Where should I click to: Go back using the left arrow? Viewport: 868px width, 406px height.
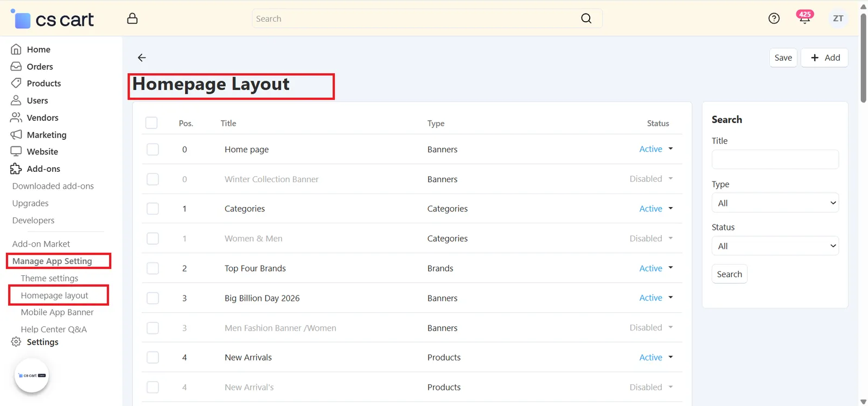click(142, 57)
